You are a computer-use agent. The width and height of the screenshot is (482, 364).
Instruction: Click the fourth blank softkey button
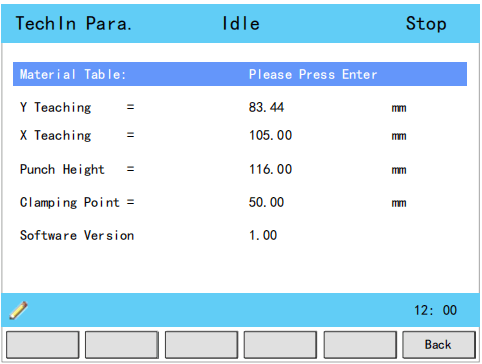tap(280, 345)
